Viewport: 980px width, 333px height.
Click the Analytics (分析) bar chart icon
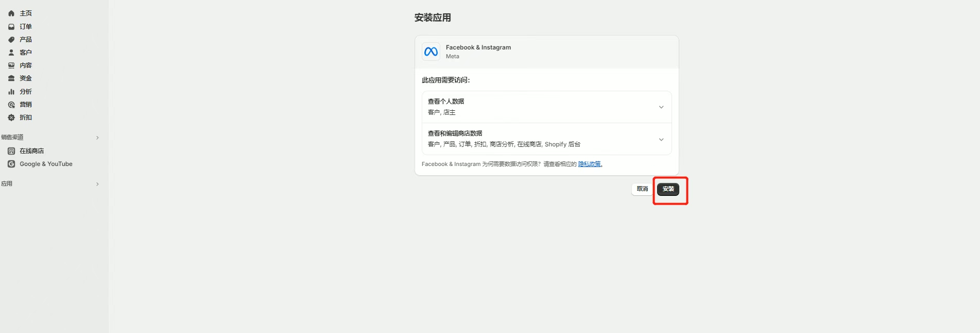[x=11, y=92]
